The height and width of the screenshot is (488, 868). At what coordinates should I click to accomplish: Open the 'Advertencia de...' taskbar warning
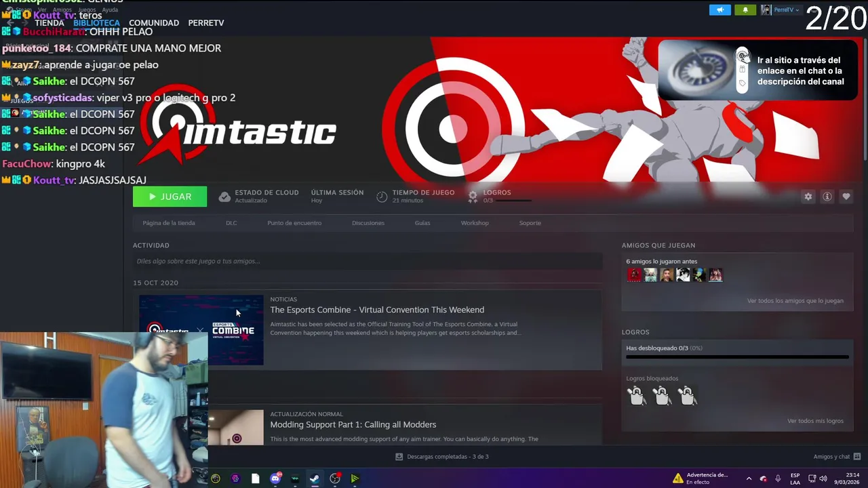click(x=700, y=479)
